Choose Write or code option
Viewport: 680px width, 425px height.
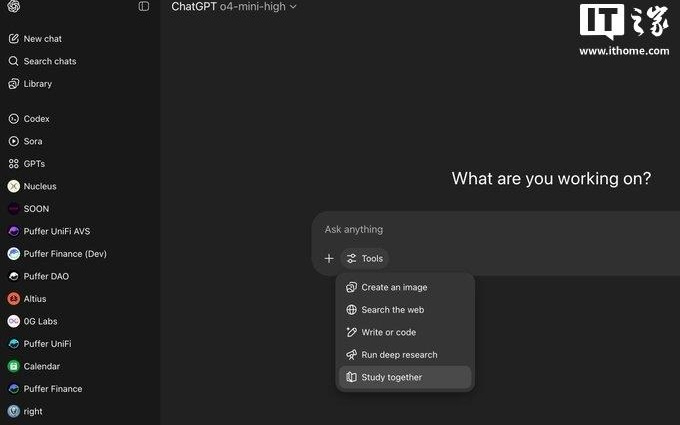pyautogui.click(x=405, y=332)
